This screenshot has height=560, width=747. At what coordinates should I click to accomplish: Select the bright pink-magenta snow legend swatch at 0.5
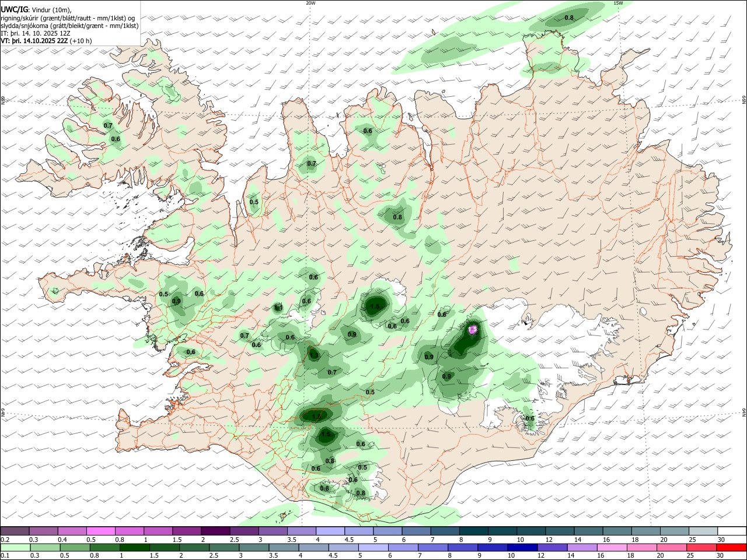(100, 531)
